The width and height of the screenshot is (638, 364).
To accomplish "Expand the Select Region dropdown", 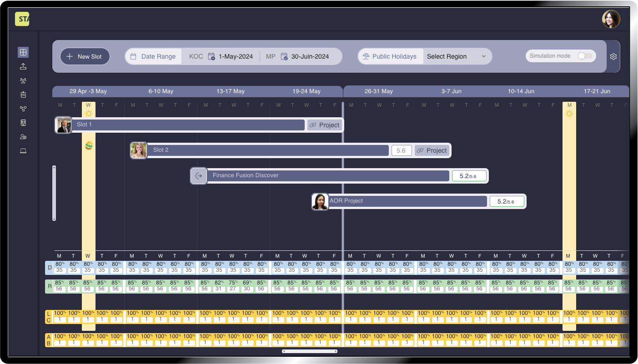I will click(x=457, y=56).
